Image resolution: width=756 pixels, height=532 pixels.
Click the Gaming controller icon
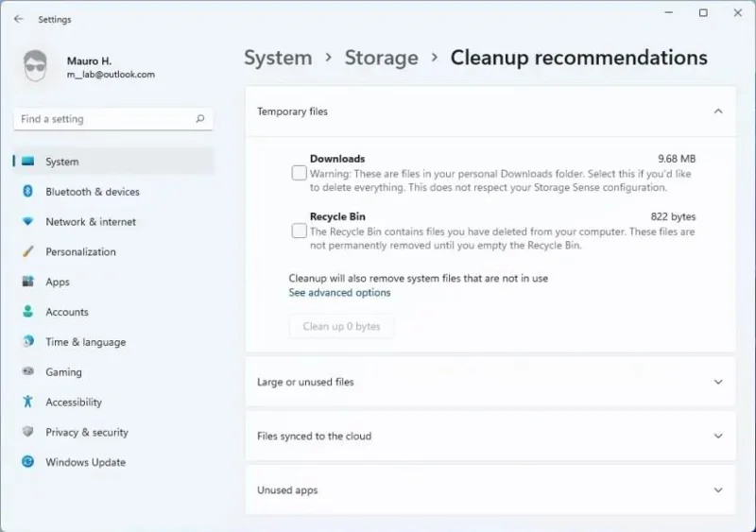28,371
